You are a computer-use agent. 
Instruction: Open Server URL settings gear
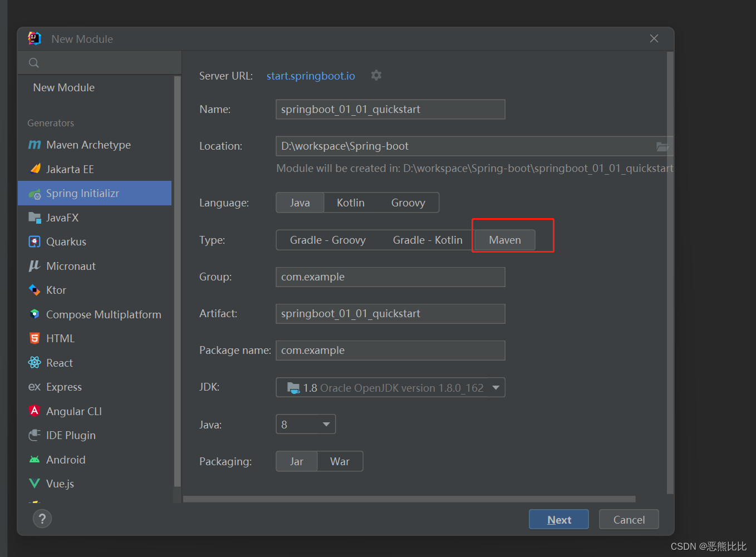tap(376, 75)
